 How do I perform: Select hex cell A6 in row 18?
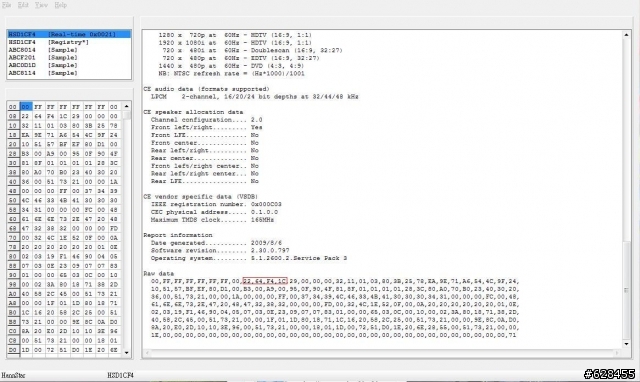click(x=63, y=135)
